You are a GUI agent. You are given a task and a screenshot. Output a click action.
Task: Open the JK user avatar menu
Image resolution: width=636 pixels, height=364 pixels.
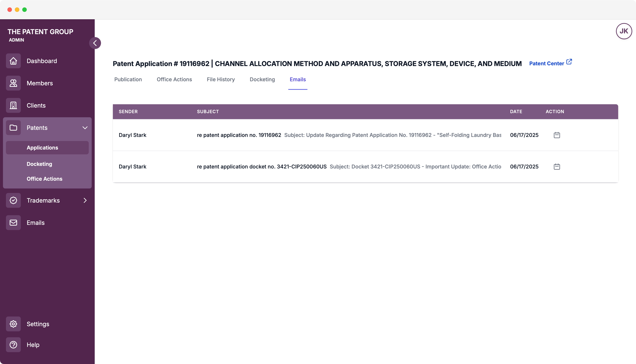pyautogui.click(x=624, y=31)
